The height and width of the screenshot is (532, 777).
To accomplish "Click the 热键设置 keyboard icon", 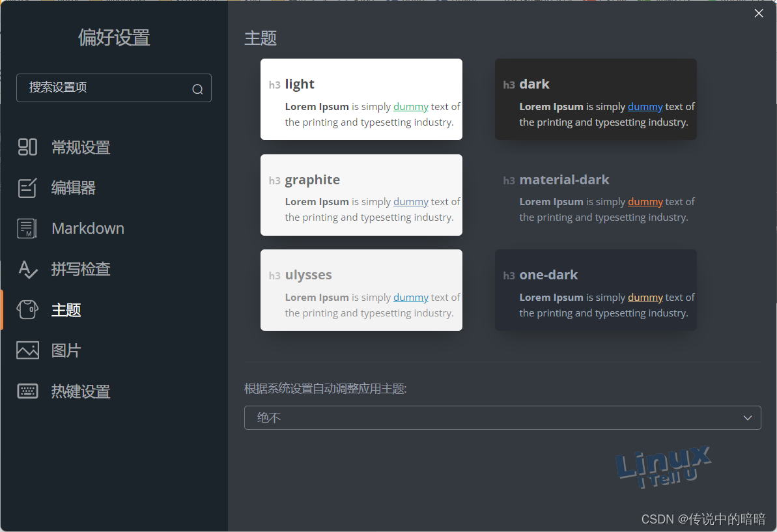I will point(27,391).
